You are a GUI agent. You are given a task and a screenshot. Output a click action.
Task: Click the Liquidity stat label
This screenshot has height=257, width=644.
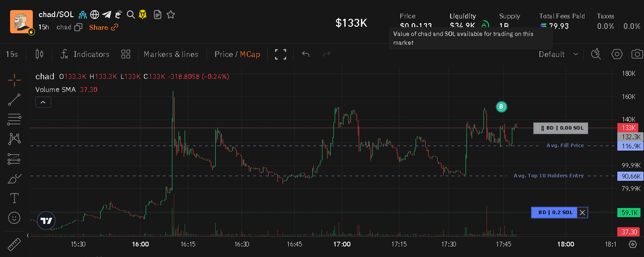[463, 16]
